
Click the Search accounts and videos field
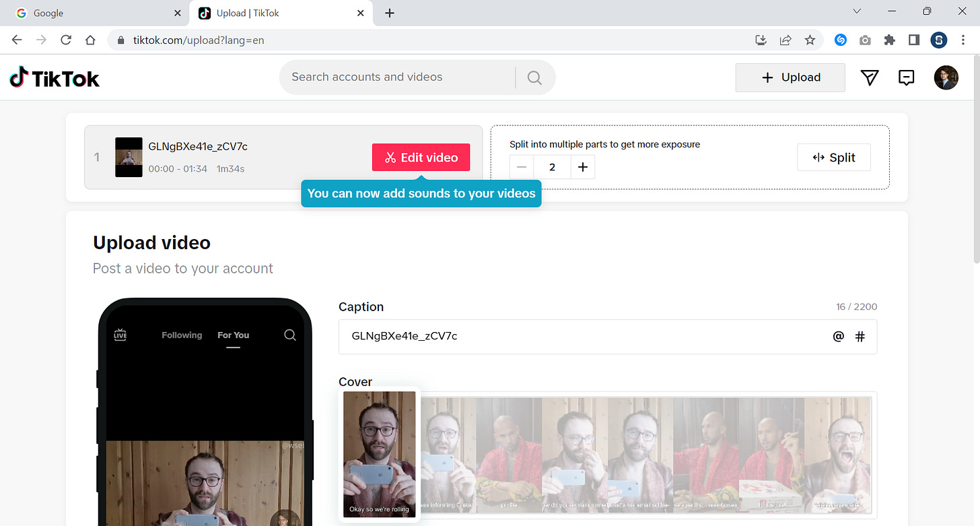pos(397,77)
